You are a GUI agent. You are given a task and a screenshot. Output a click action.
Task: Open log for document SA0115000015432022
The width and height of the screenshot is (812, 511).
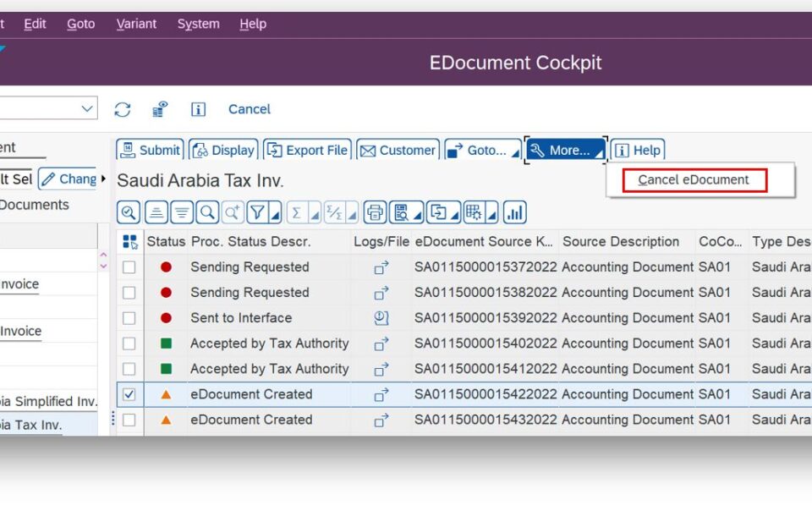[381, 420]
